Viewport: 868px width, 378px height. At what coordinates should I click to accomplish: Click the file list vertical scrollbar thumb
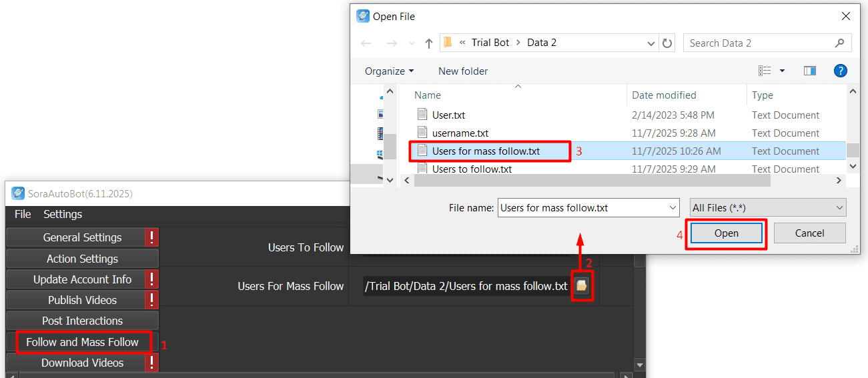(x=853, y=150)
